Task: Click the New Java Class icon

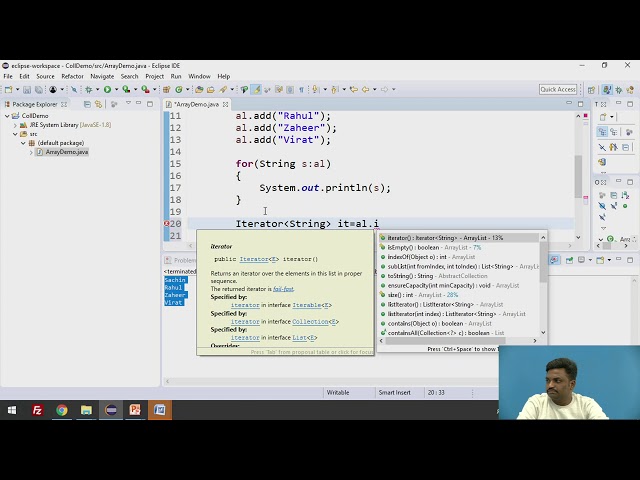Action: [179, 89]
